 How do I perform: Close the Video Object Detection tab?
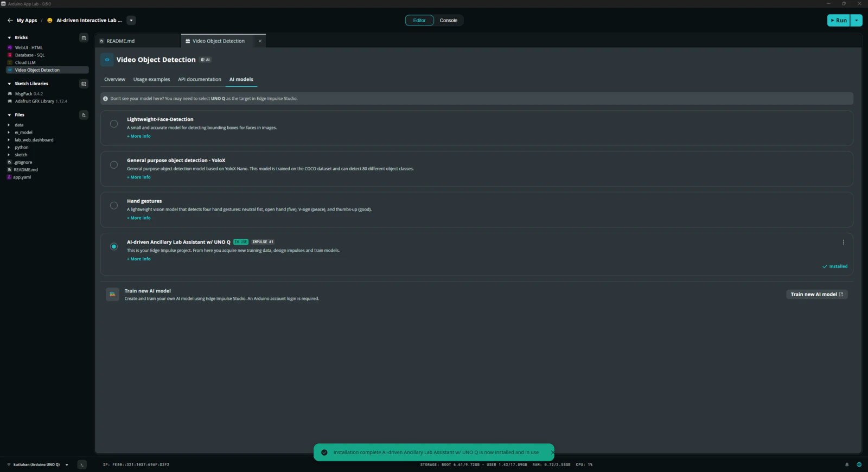[x=260, y=41]
